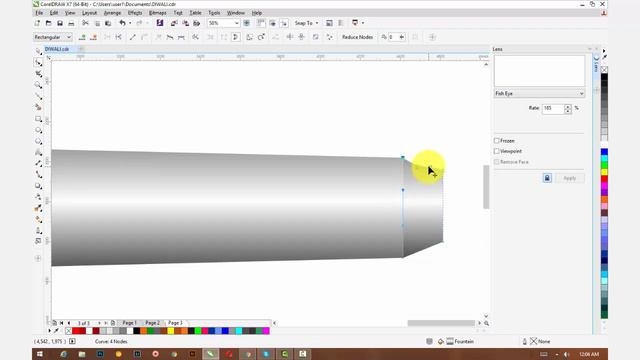Click the Rate input field

pos(553,108)
